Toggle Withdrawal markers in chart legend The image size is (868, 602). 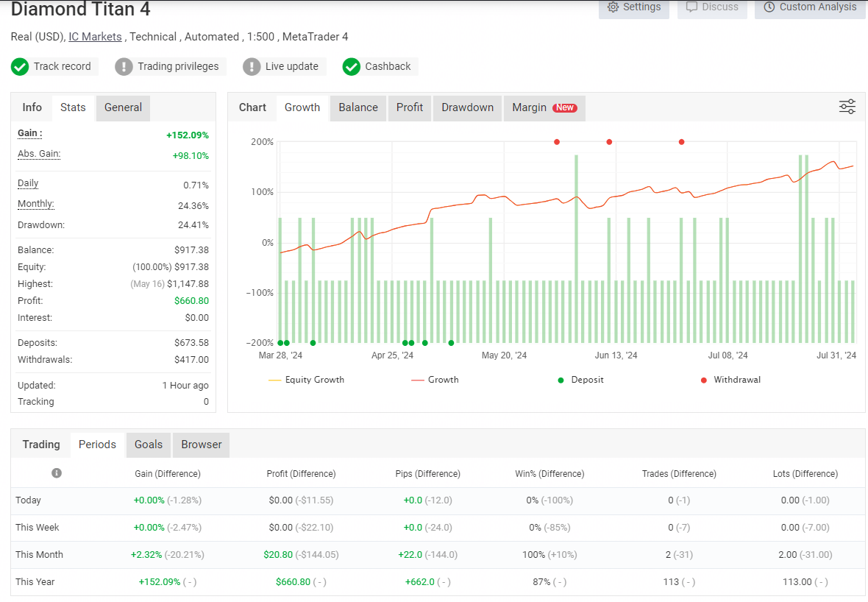pos(730,380)
